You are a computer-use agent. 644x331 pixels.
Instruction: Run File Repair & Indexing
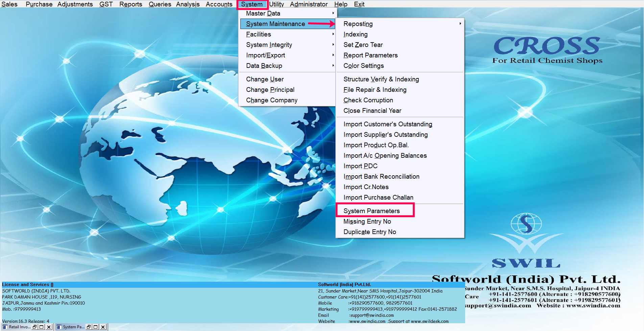pyautogui.click(x=400, y=90)
